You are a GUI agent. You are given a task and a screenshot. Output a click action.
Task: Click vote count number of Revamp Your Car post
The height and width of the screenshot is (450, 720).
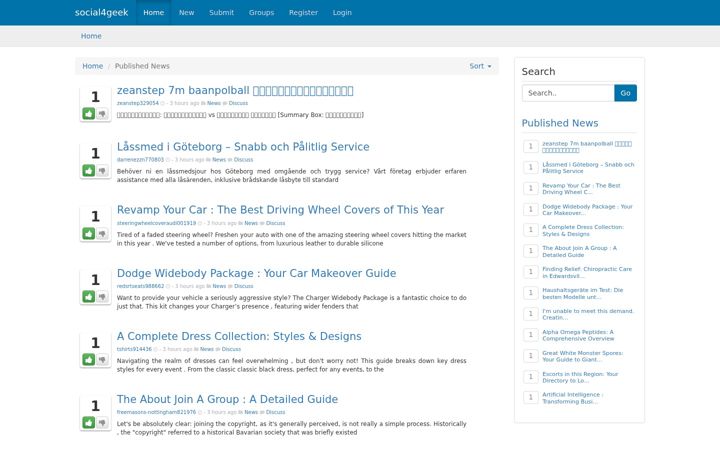(x=95, y=216)
